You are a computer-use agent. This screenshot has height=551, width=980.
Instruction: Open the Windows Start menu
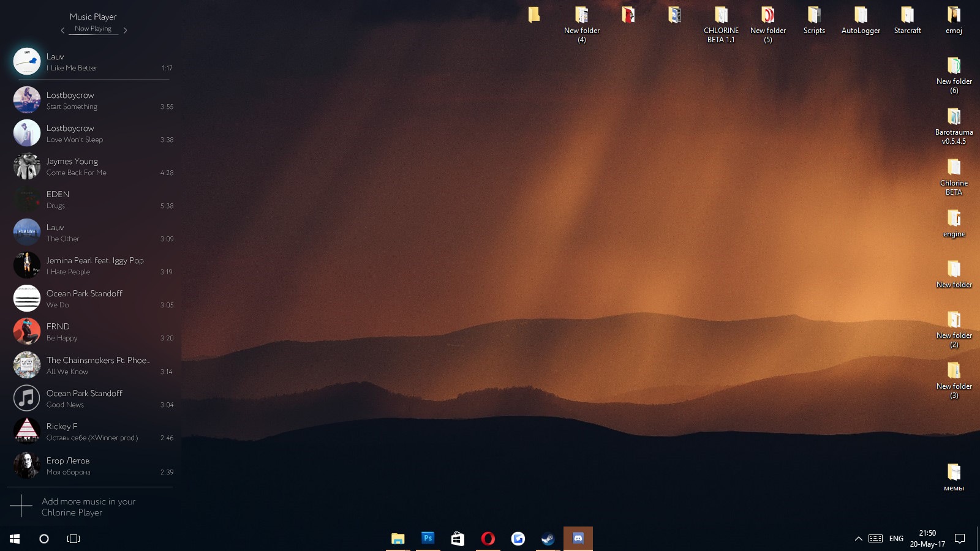point(15,539)
